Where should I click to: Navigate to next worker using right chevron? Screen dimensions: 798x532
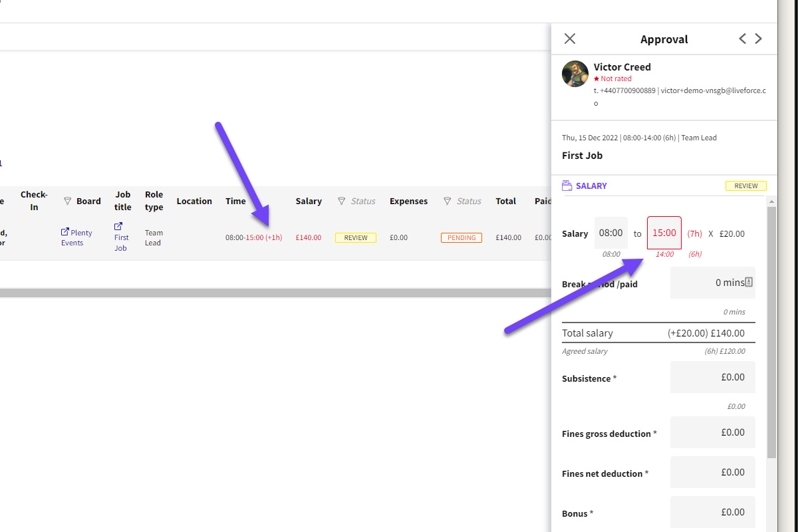point(758,39)
